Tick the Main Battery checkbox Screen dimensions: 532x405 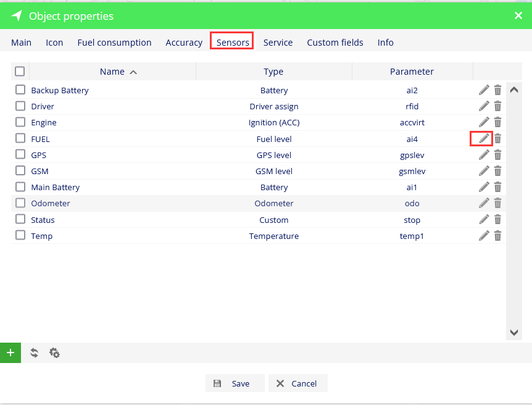pos(20,186)
